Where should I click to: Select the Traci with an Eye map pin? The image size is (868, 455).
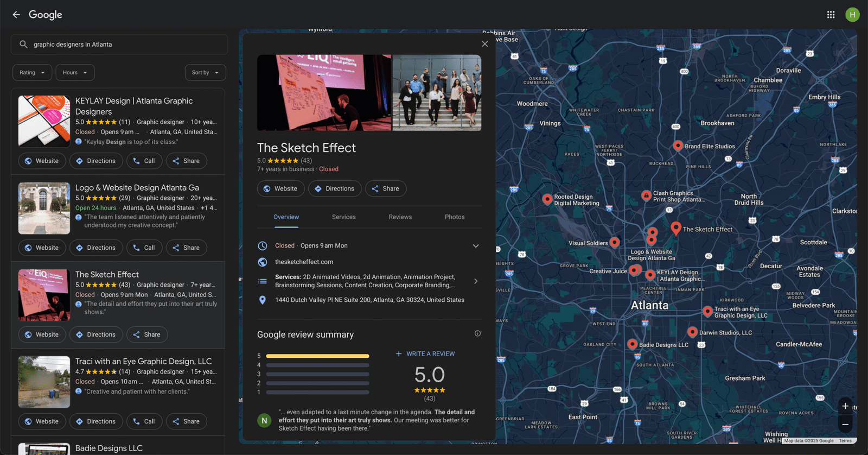point(707,311)
